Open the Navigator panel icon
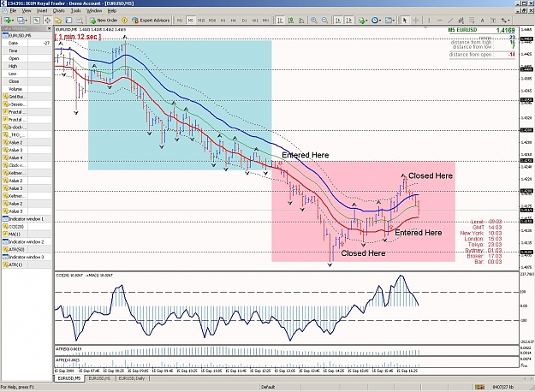This screenshot has width=535, height=392. pyautogui.click(x=58, y=21)
